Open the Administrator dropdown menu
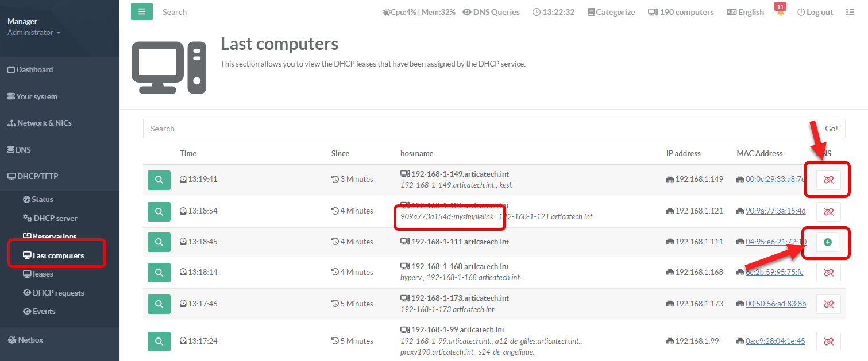Image resolution: width=868 pixels, height=361 pixels. pos(34,33)
